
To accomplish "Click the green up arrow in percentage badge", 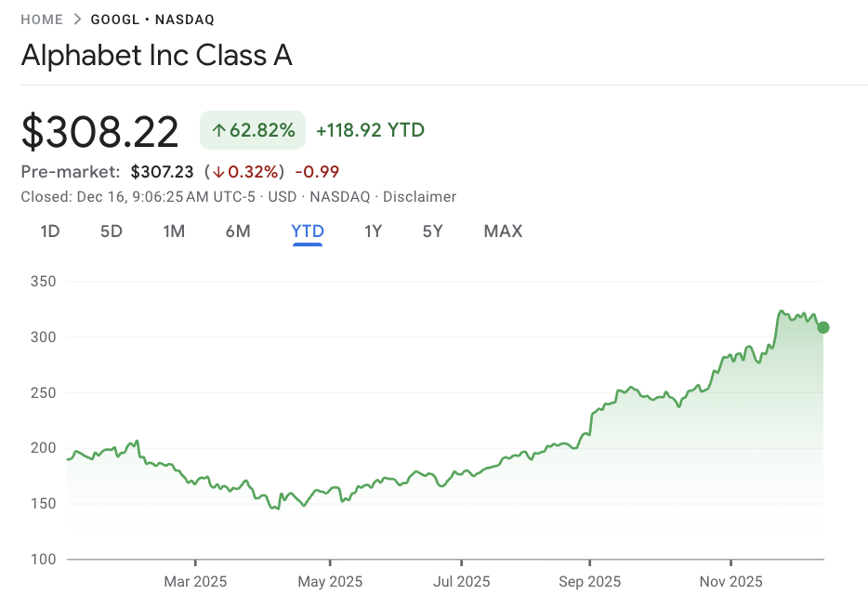I will (218, 131).
